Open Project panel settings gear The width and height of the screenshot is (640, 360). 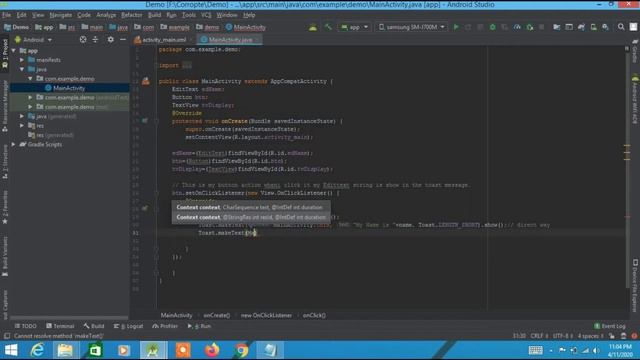pyautogui.click(x=110, y=40)
